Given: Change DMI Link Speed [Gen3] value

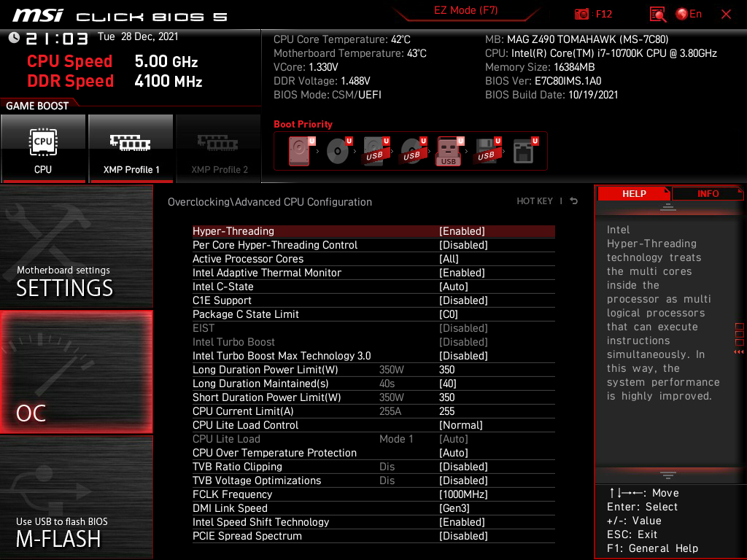Looking at the screenshot, I should click(373, 507).
